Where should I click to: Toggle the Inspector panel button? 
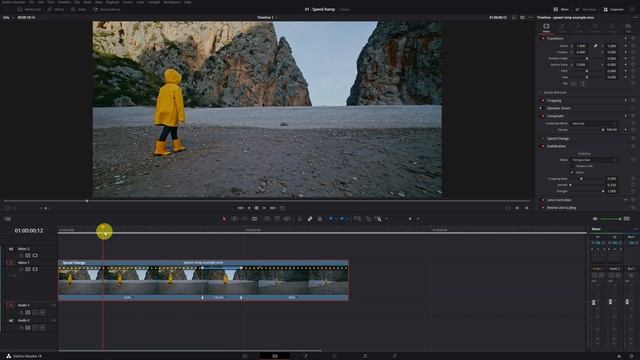(x=613, y=9)
